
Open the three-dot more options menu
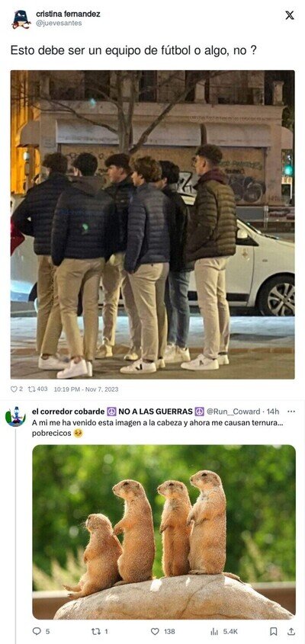[x=291, y=411]
